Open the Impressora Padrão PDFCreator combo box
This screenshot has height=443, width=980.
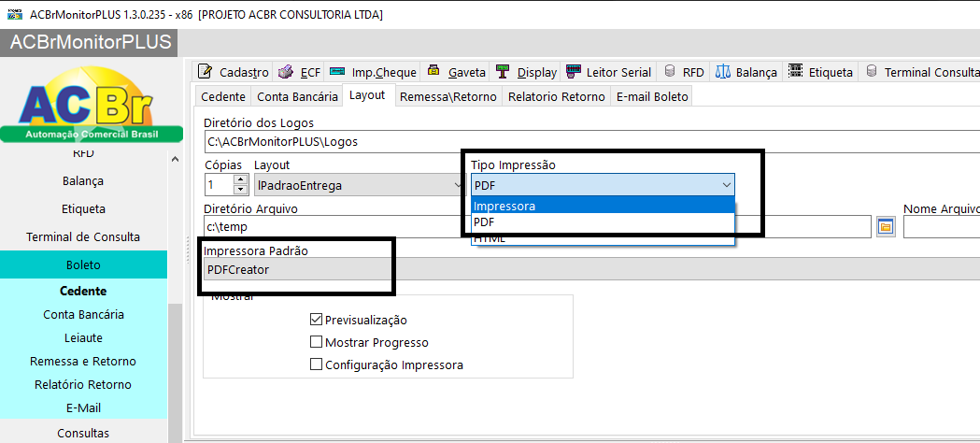591,270
